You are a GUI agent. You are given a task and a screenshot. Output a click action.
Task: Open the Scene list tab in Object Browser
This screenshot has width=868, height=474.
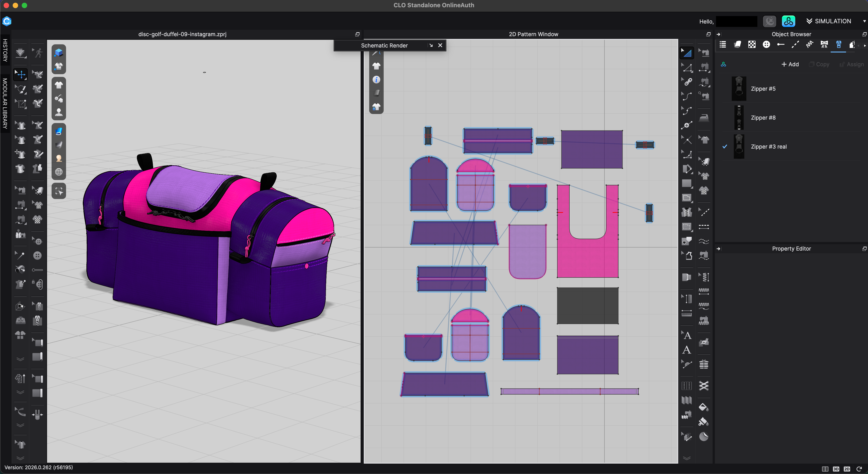pos(723,45)
